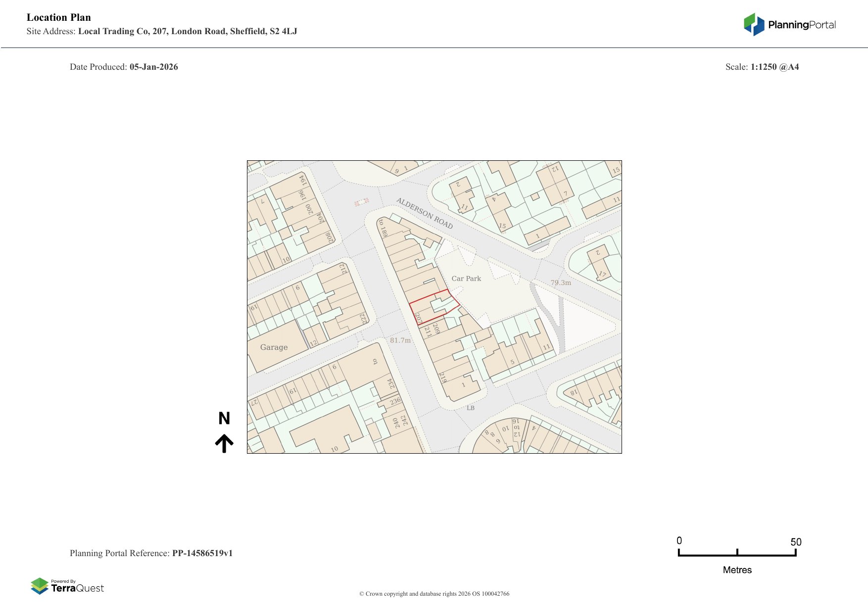Click the scale bar's 50 metre end mark

pyautogui.click(x=795, y=553)
